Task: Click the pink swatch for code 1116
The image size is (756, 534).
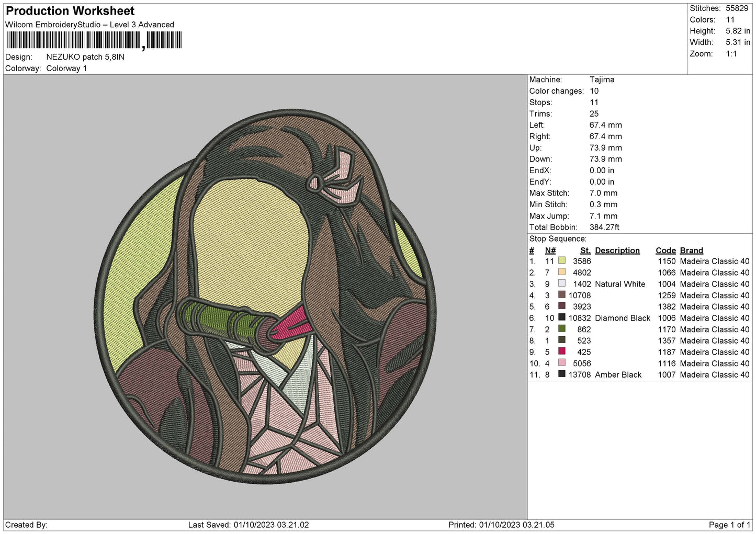Action: [562, 363]
